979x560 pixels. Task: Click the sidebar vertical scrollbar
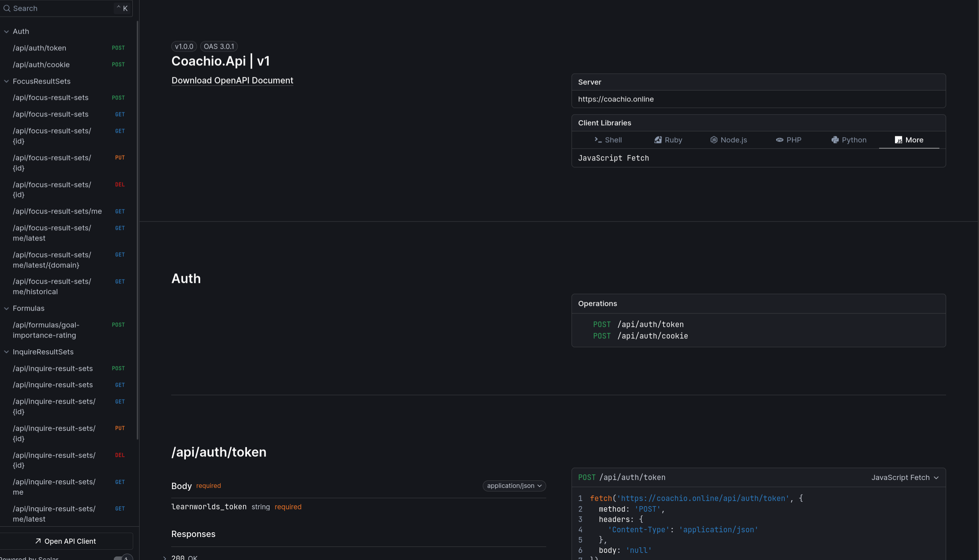click(138, 230)
